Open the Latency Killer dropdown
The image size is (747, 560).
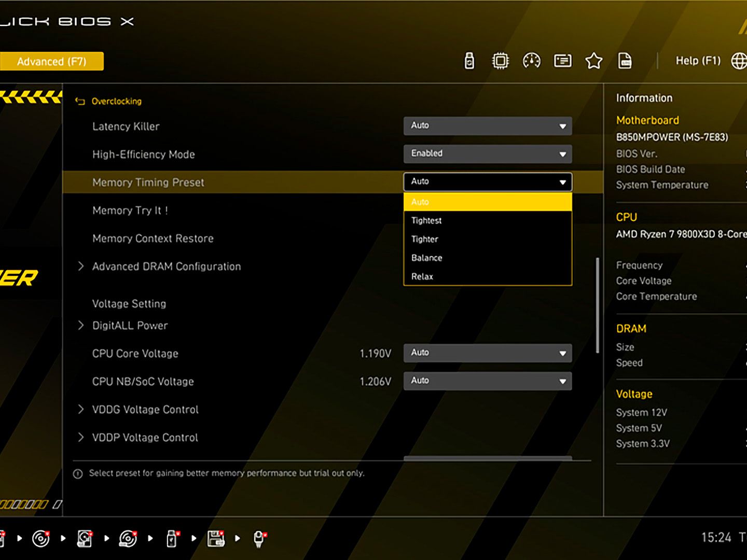click(488, 125)
